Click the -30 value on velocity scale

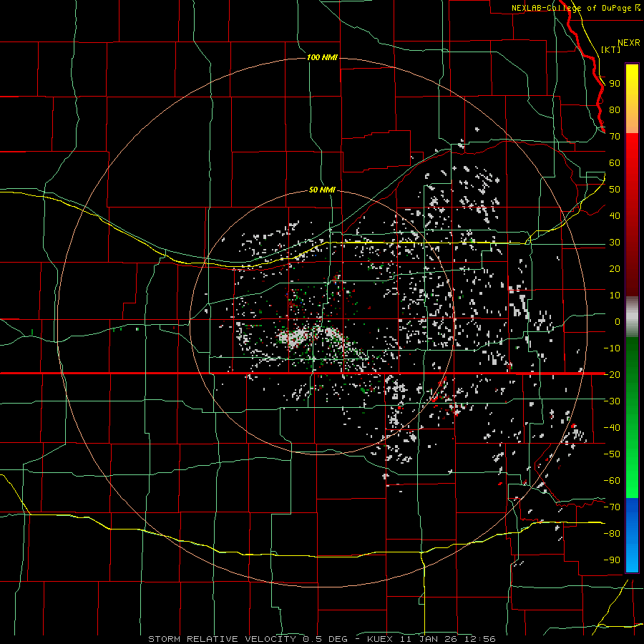click(612, 401)
